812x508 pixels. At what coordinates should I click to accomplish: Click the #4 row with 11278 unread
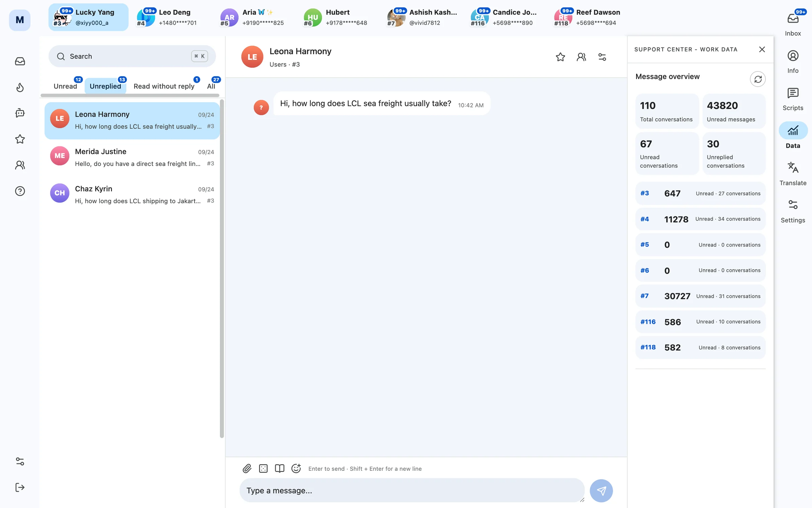[700, 219]
